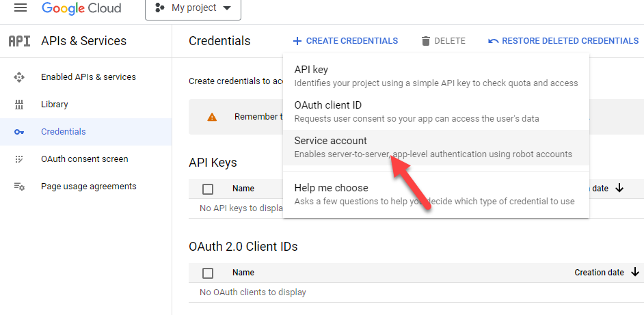The image size is (644, 315).
Task: Click the Credentials key icon
Action: [19, 132]
